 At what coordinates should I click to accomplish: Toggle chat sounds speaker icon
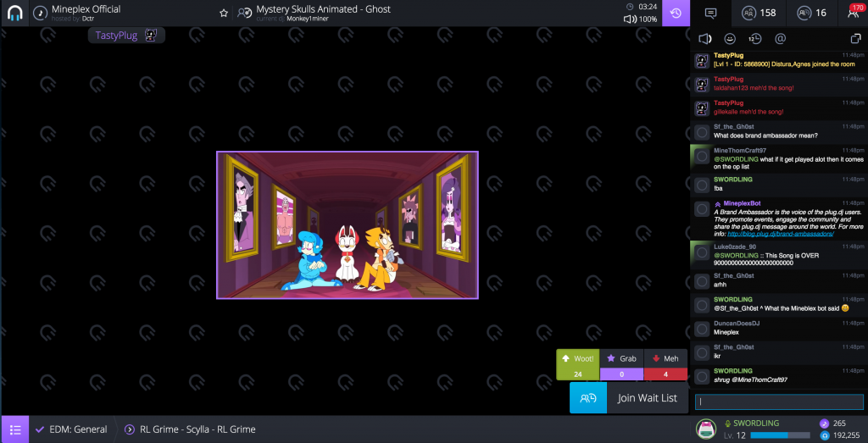pos(704,39)
